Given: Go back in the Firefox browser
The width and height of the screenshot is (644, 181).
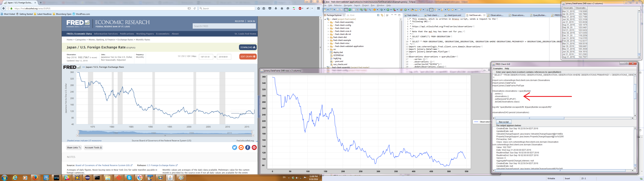Looking at the screenshot, I should (x=4, y=8).
